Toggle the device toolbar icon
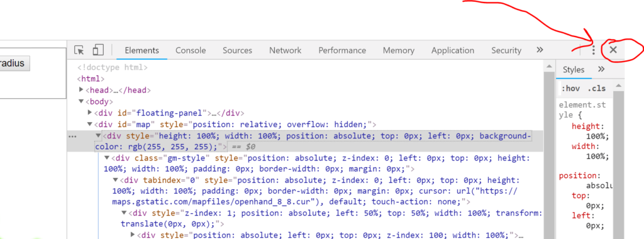This screenshot has height=239, width=644. pyautogui.click(x=98, y=50)
